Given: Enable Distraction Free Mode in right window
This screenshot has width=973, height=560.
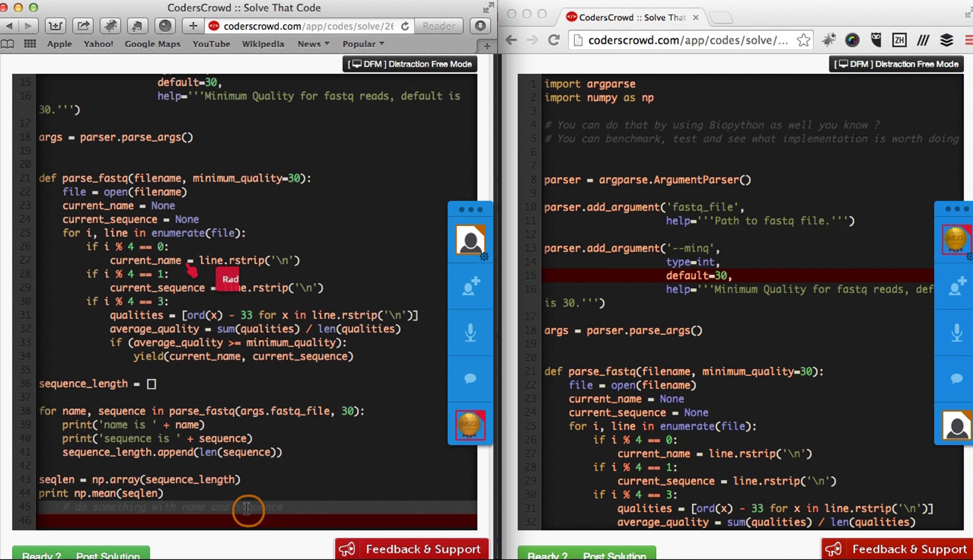Looking at the screenshot, I should click(896, 64).
